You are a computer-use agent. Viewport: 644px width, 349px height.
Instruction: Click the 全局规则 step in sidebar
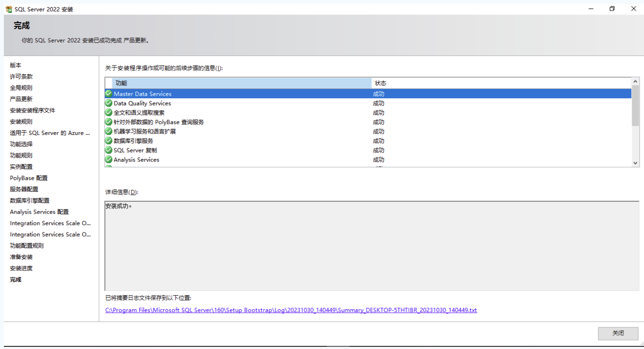click(21, 88)
